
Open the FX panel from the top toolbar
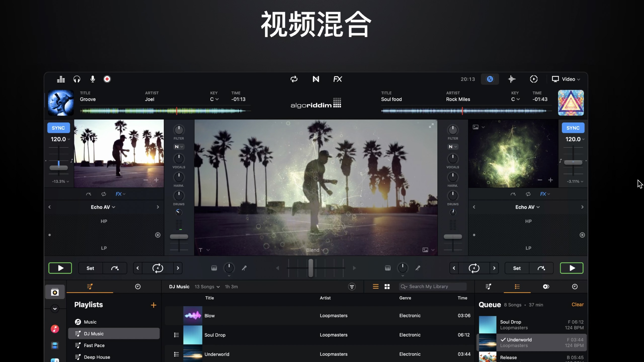click(337, 79)
